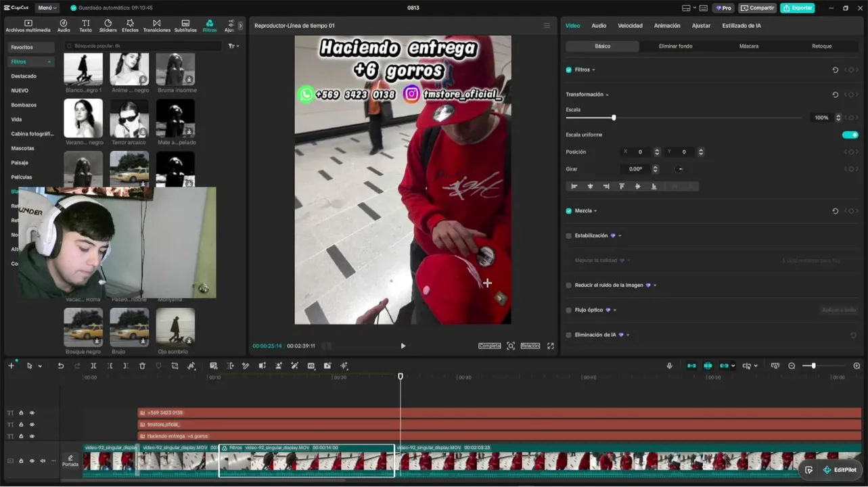Expand more toolbar tabs with right chevron
Screen dimensions: 868x487
tap(240, 26)
